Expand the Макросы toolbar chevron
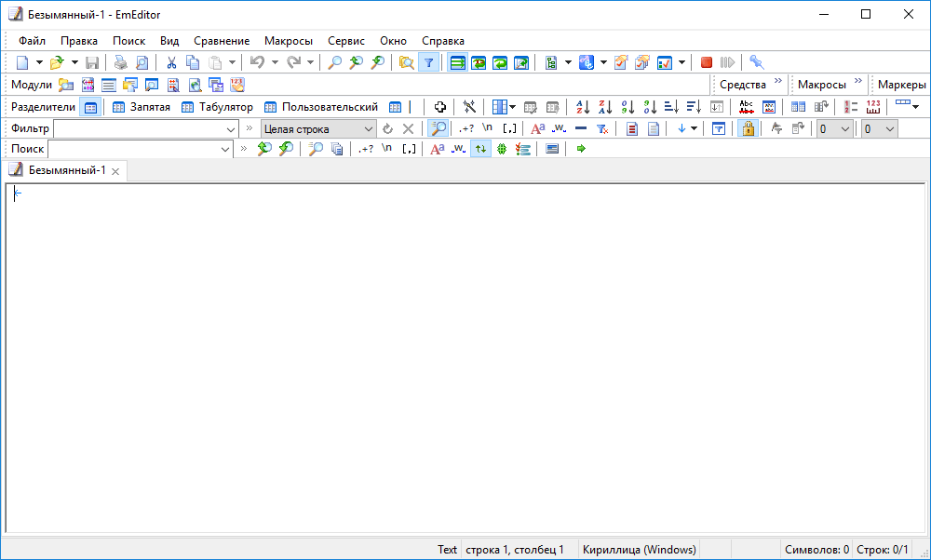 tap(858, 81)
